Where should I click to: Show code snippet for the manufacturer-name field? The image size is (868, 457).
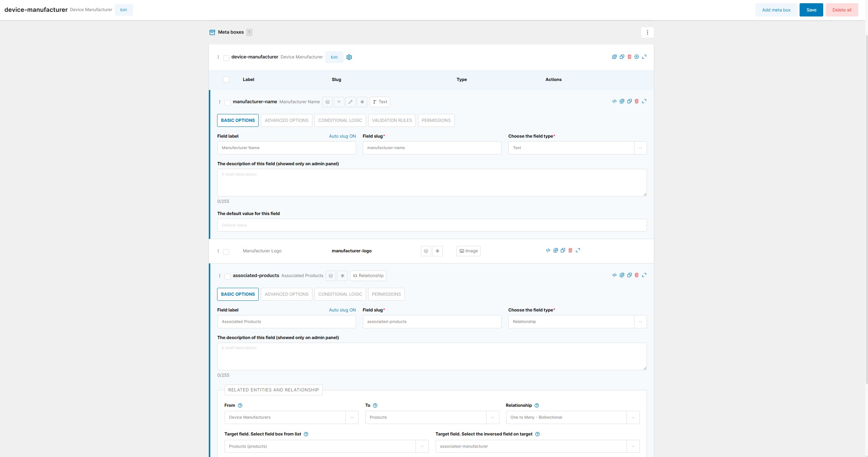click(x=614, y=101)
